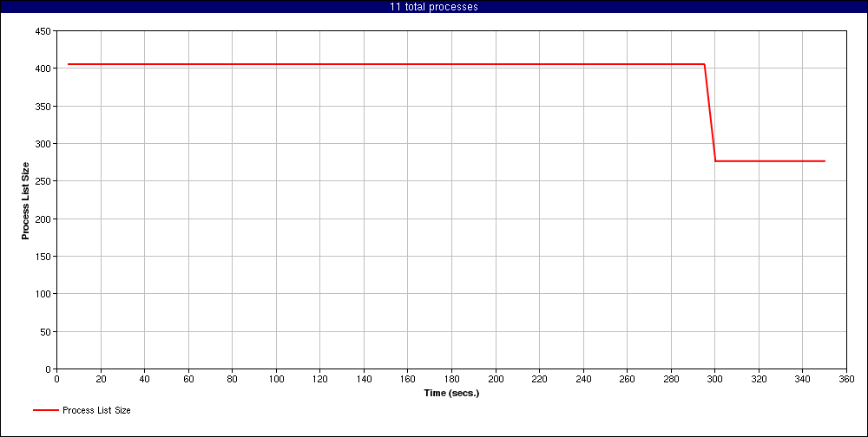Click the x-axis value 260
868x437 pixels.
(x=627, y=379)
